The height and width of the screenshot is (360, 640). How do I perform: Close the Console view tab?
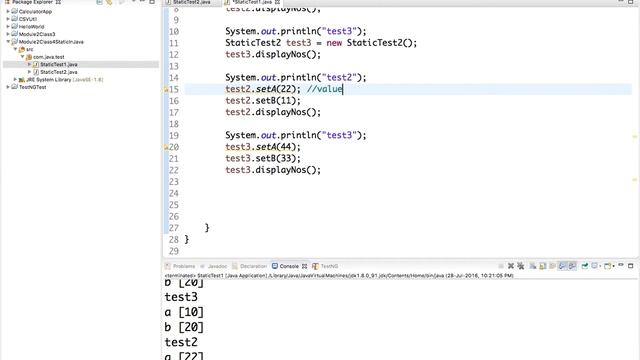pos(304,266)
